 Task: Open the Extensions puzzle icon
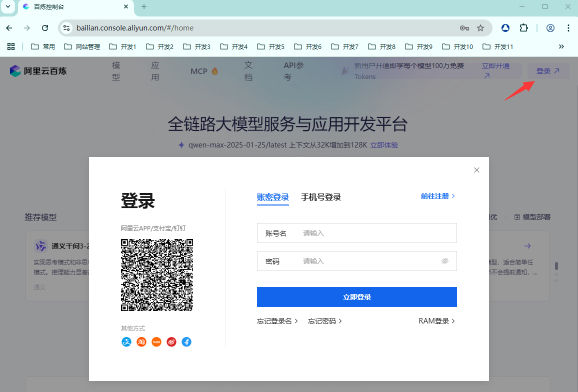tap(523, 28)
